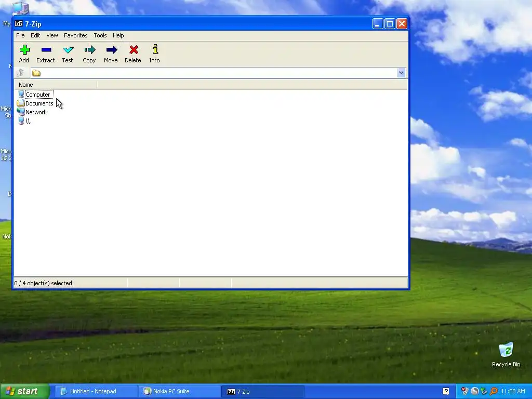Run the Test archive tool
The image size is (532, 399).
pos(68,50)
